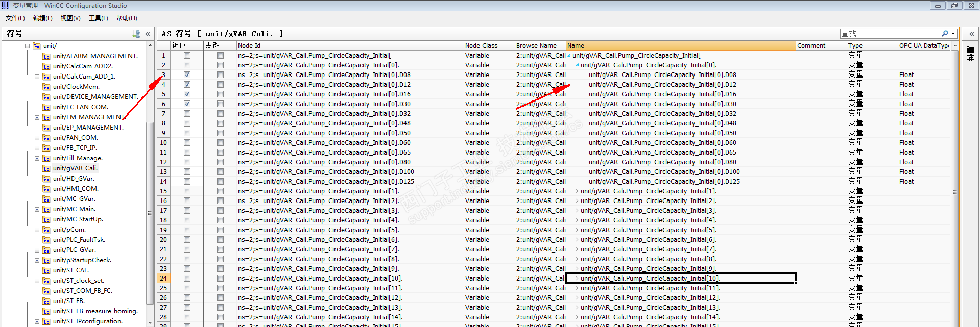Select row number 24 header
Viewport: 980px width, 327px height.
163,279
